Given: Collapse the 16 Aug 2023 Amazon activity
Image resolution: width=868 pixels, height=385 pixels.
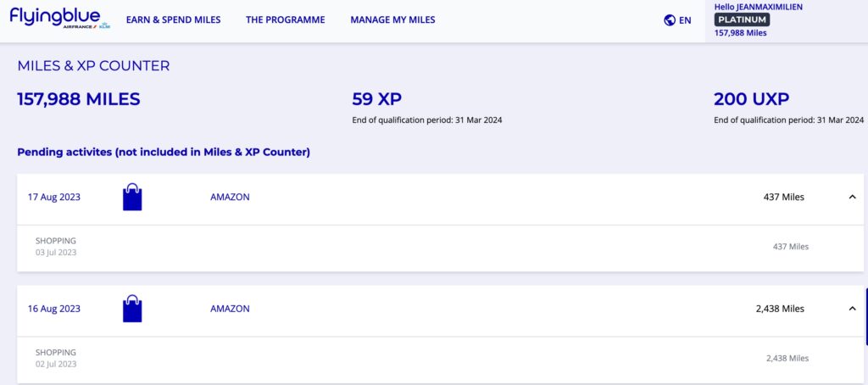Looking at the screenshot, I should tap(852, 309).
